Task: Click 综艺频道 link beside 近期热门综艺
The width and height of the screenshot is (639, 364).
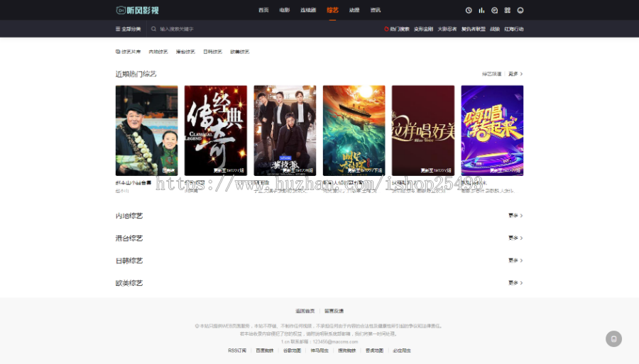Action: (x=491, y=74)
